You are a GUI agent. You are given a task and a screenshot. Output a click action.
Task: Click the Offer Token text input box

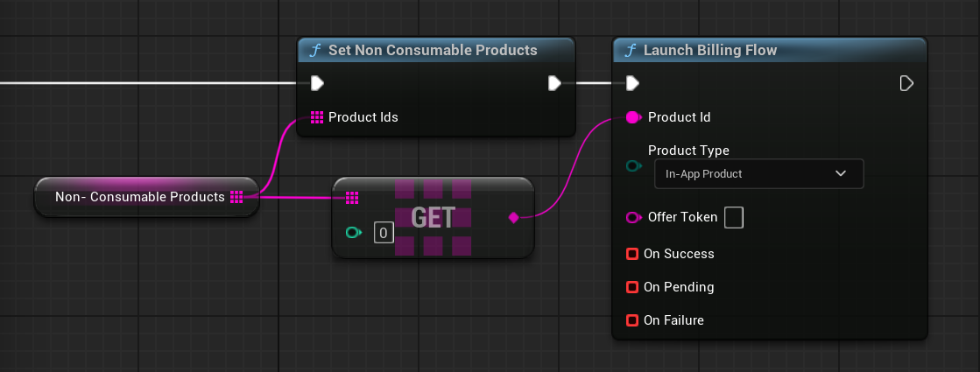click(734, 217)
